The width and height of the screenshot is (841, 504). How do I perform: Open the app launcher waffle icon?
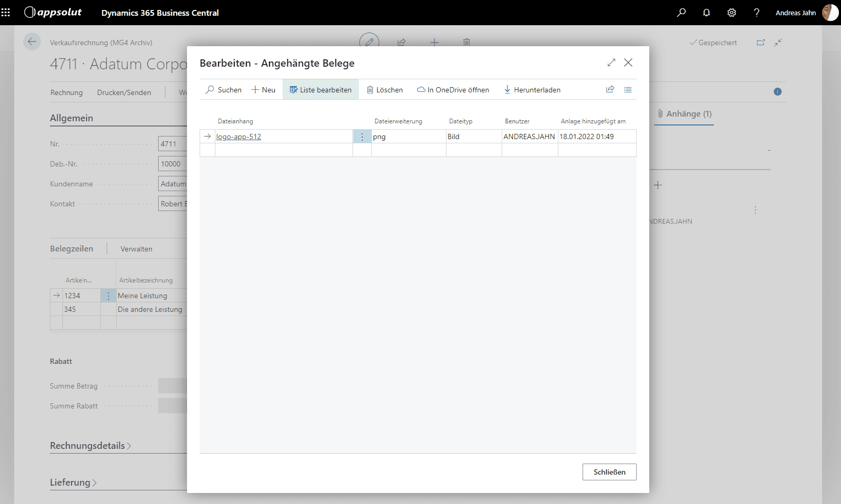click(6, 13)
